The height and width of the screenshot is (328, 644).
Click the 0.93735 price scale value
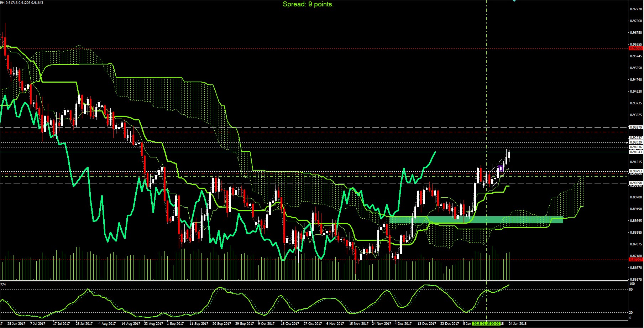click(636, 103)
